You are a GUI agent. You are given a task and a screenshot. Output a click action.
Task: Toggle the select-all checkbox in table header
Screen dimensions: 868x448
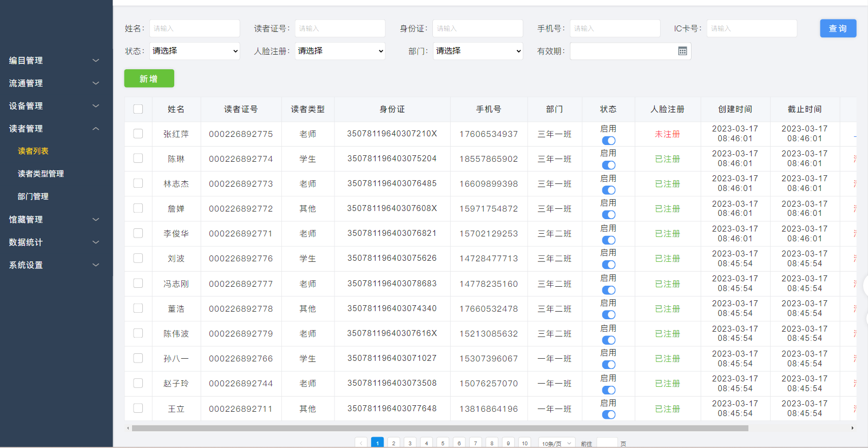coord(138,109)
